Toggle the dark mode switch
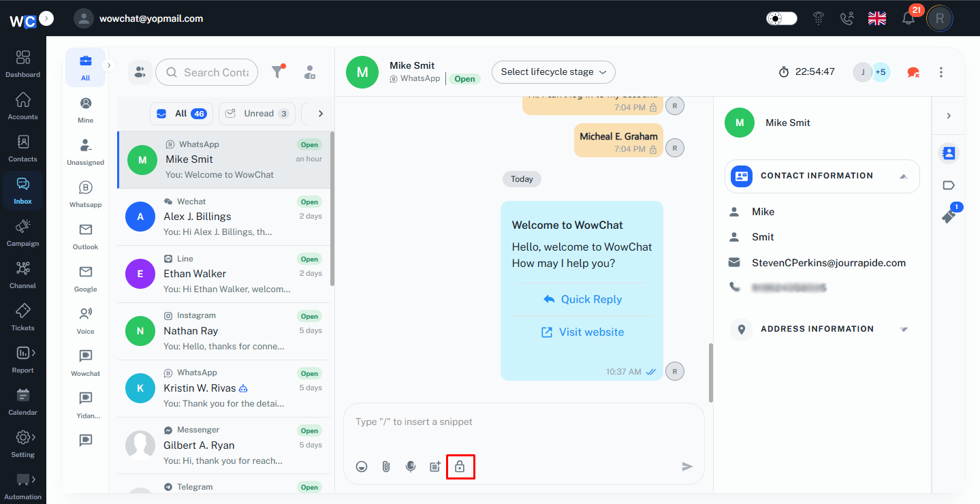Image resolution: width=980 pixels, height=504 pixels. 781,18
